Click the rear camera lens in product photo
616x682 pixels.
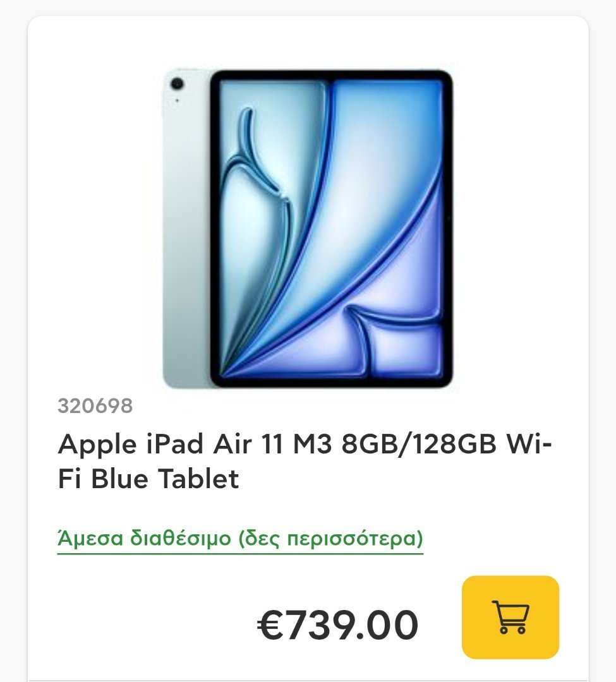[x=177, y=84]
